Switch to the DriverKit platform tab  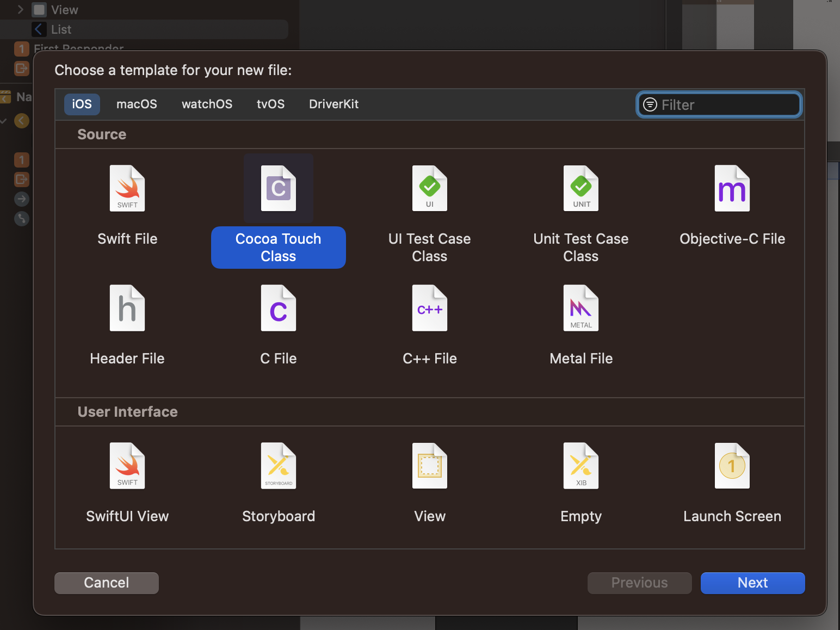click(x=333, y=104)
